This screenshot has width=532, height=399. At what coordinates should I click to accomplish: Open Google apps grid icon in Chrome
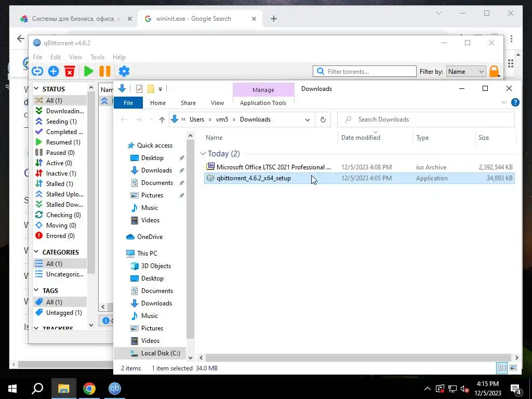click(x=511, y=63)
